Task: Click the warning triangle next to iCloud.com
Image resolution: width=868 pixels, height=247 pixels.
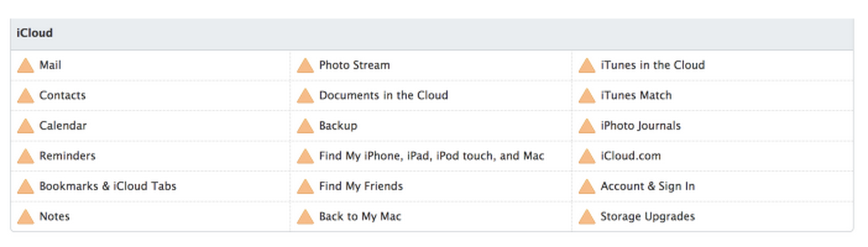Action: coord(587,156)
